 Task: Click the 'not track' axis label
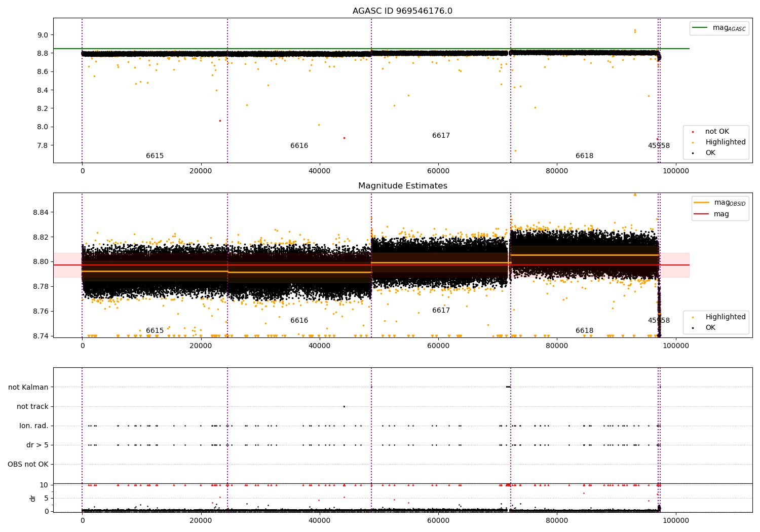pos(32,406)
